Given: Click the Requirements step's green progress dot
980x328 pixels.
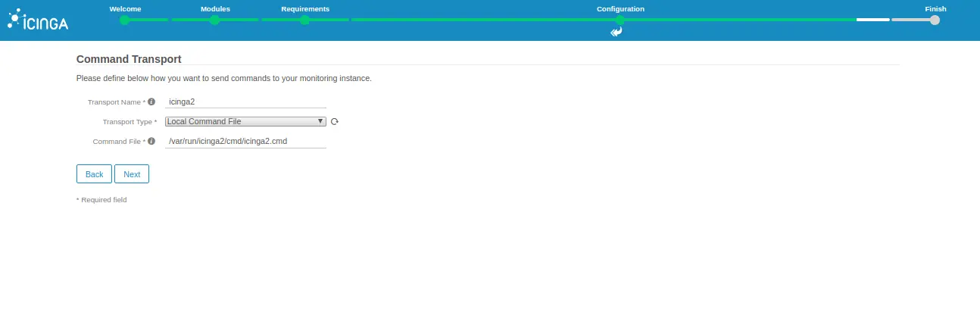Looking at the screenshot, I should pyautogui.click(x=304, y=20).
